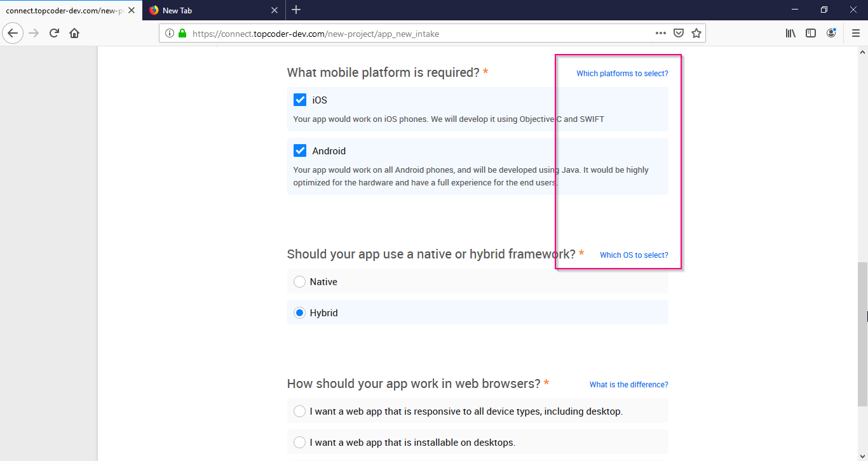Open a new tab with plus button
The height and width of the screenshot is (461, 868).
(x=296, y=10)
